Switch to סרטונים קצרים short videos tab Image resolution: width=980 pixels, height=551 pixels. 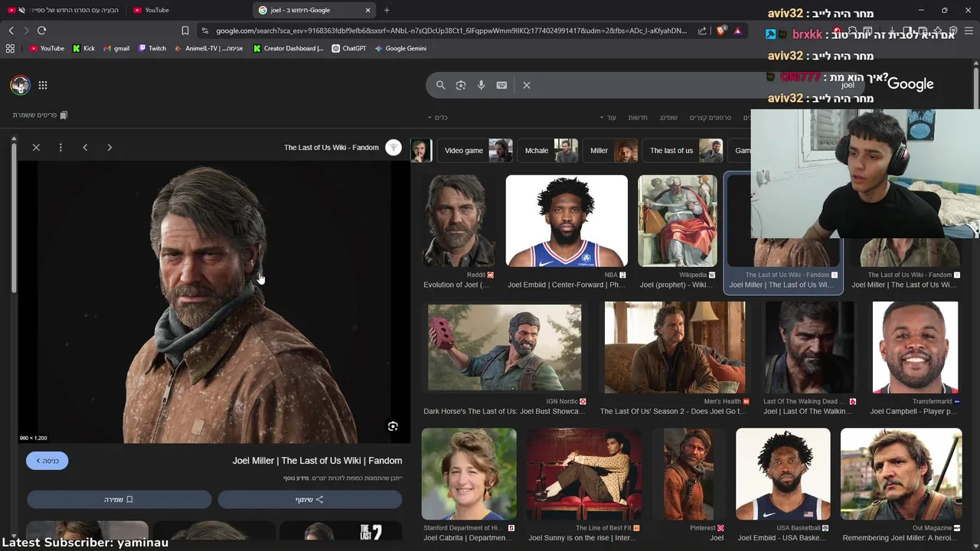(x=710, y=117)
